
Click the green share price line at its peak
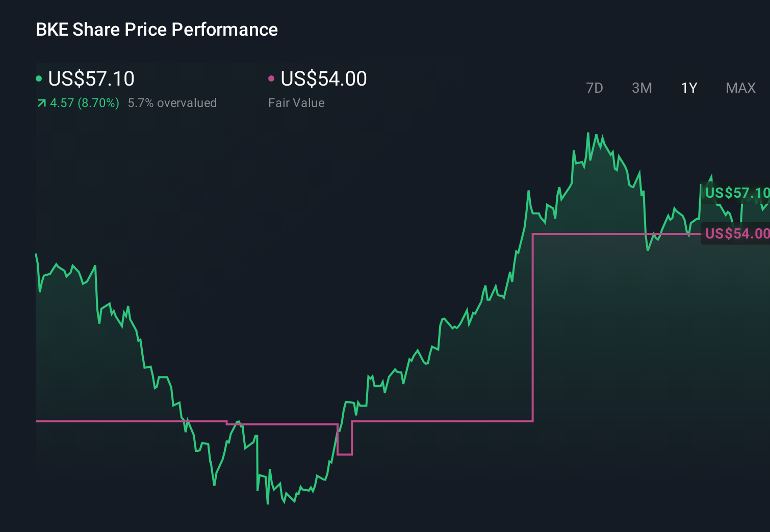click(589, 134)
